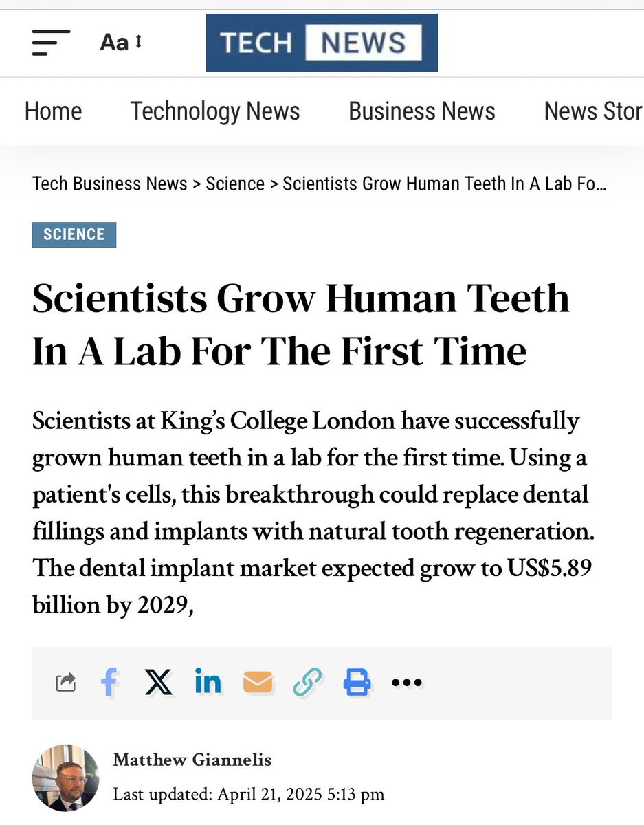
Task: Print the article
Action: (357, 683)
